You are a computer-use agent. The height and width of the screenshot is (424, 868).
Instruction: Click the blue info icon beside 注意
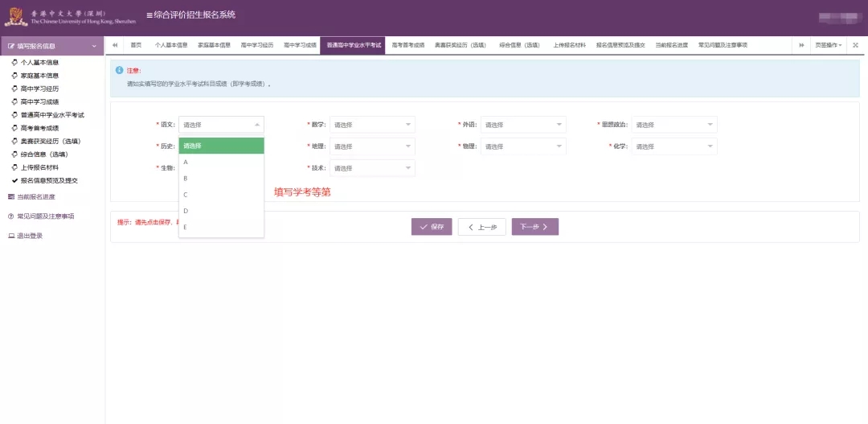tap(120, 70)
